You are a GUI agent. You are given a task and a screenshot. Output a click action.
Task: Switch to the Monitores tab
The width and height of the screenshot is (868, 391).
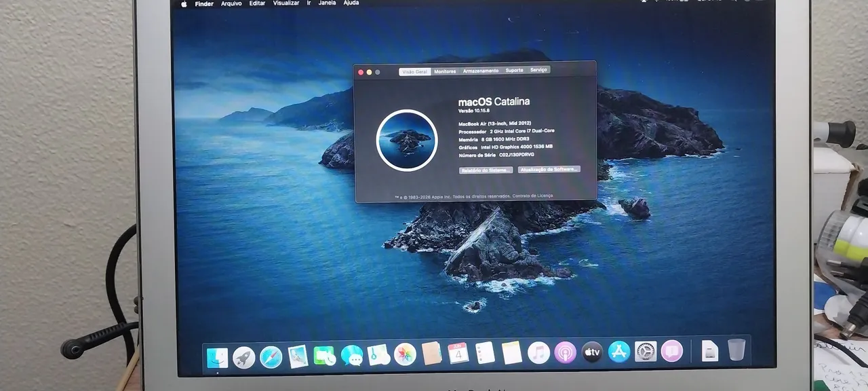[x=445, y=71]
